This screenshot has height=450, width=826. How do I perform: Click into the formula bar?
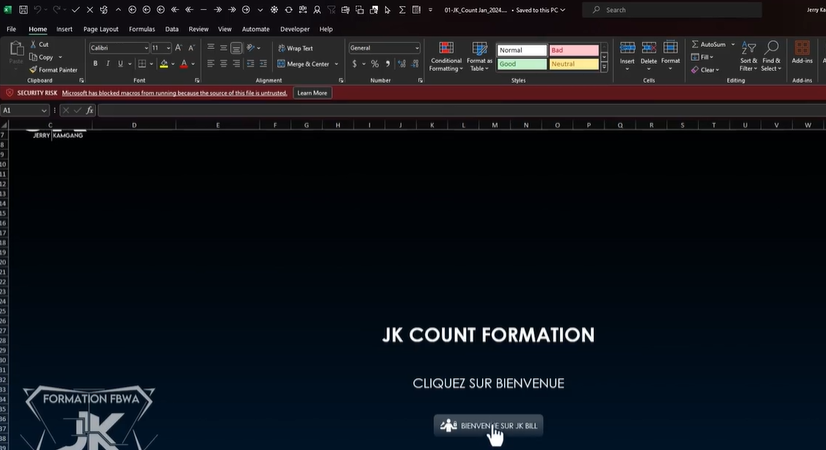(x=461, y=110)
